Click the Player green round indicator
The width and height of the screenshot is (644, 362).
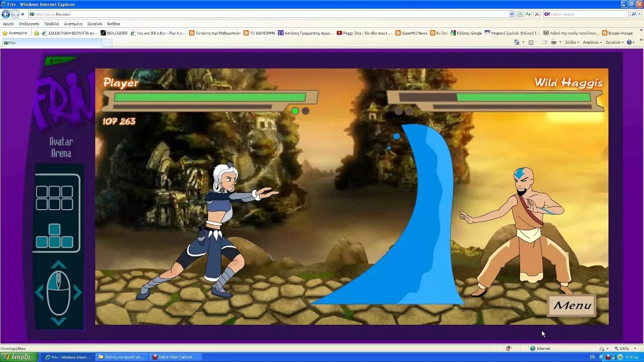click(x=295, y=111)
